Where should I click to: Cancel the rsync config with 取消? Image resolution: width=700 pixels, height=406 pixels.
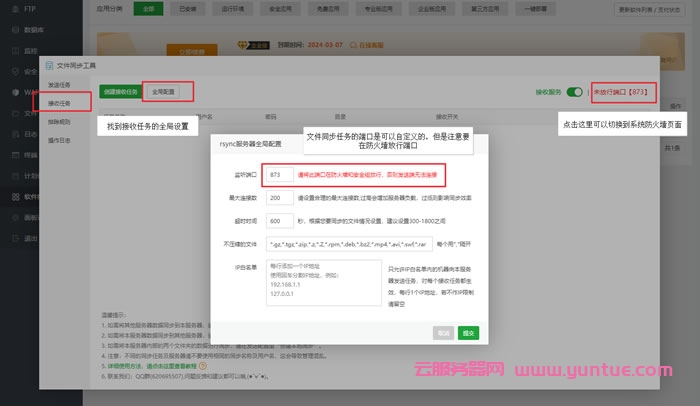pos(443,332)
